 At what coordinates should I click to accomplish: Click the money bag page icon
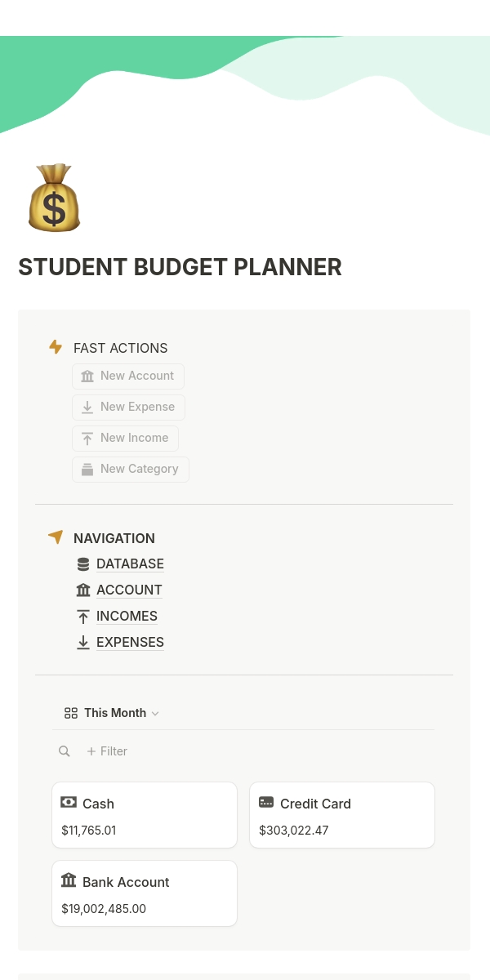tap(54, 197)
